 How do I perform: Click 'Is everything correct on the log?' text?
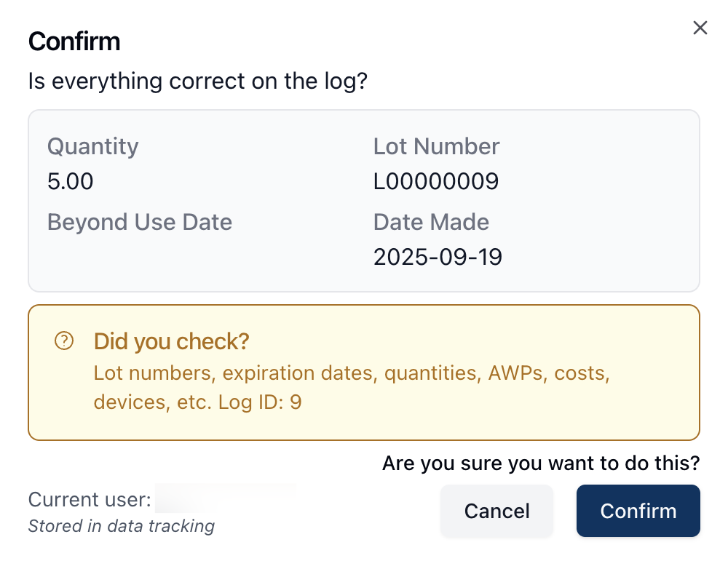point(197,81)
